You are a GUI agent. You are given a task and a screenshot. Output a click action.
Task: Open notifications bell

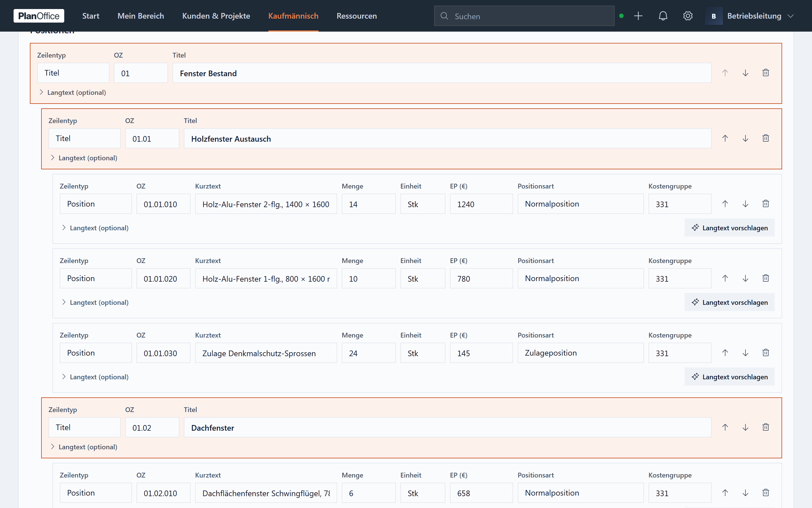tap(663, 16)
